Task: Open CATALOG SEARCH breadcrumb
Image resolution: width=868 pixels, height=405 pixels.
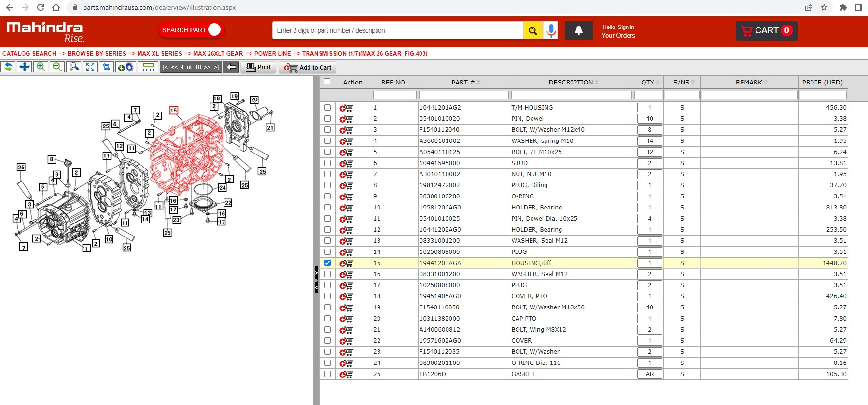Action: pyautogui.click(x=29, y=54)
